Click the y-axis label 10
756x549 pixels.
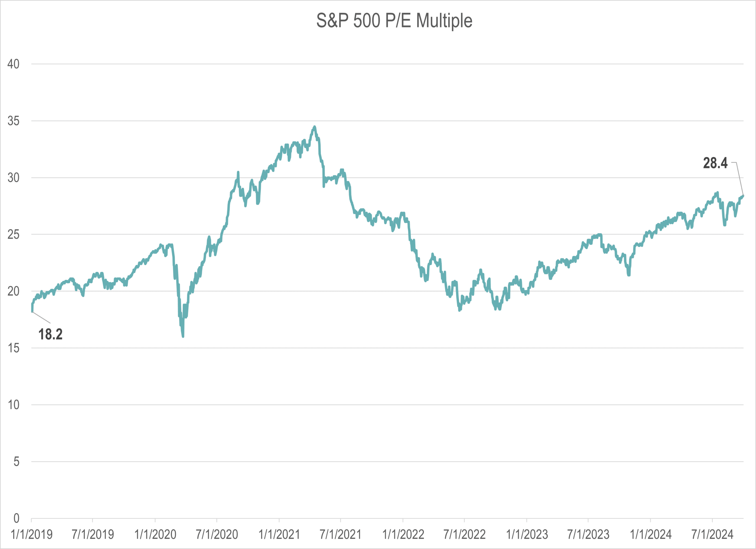13,405
